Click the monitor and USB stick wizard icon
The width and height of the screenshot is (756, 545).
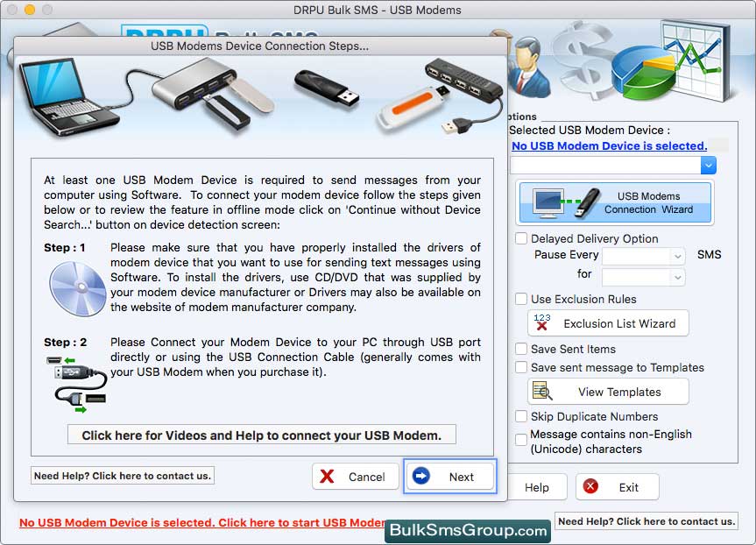(x=567, y=202)
